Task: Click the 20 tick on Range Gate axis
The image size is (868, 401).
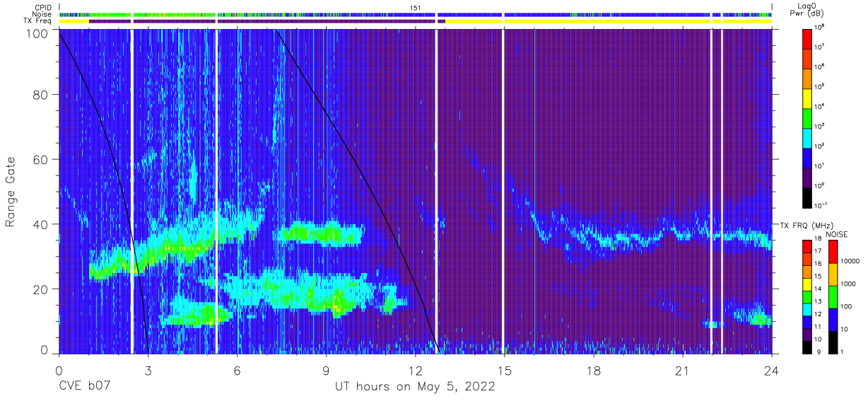Action: tap(41, 290)
